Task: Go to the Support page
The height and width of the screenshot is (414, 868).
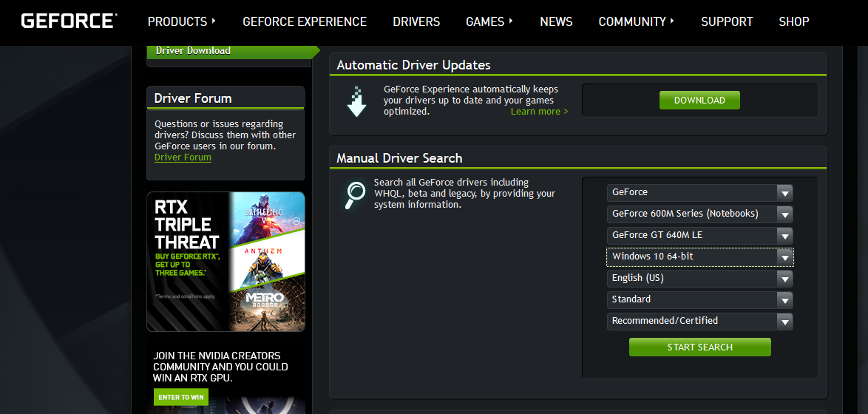Action: [x=727, y=21]
